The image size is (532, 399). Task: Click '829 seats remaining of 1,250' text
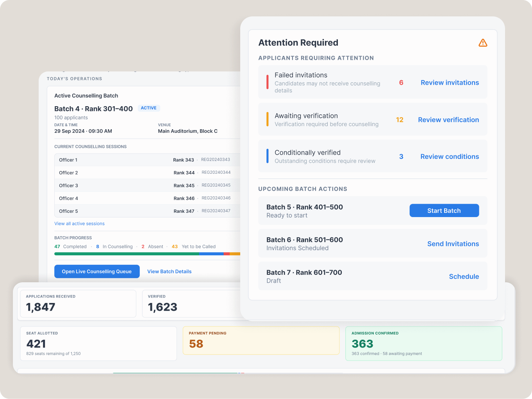[54, 354]
